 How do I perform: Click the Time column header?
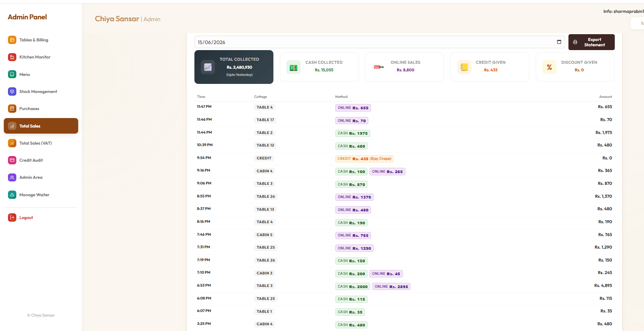pyautogui.click(x=201, y=97)
